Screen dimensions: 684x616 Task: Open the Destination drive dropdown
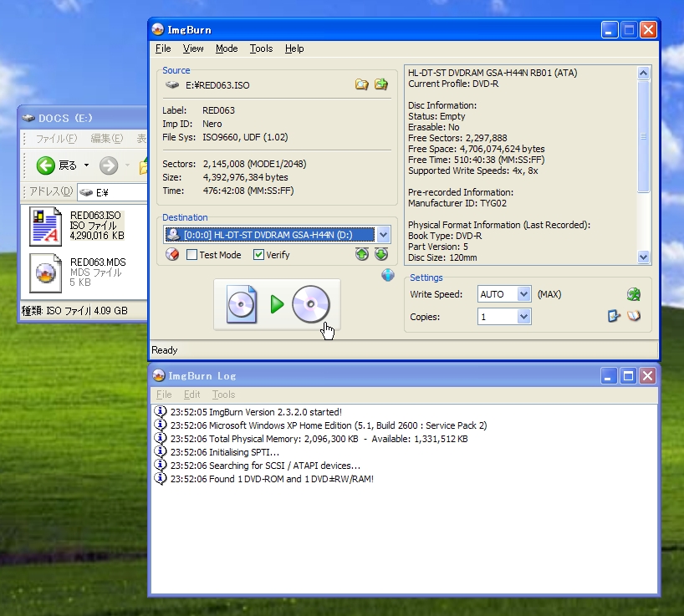(x=383, y=235)
